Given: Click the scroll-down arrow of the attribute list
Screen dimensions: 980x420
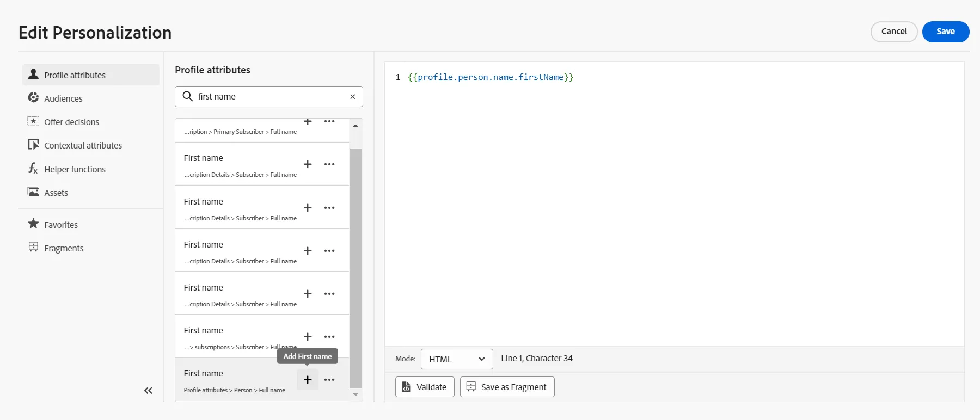Looking at the screenshot, I should click(x=356, y=394).
